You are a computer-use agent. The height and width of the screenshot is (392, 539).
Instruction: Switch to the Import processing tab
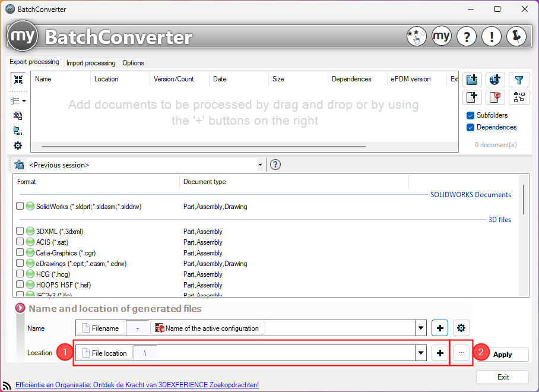91,63
